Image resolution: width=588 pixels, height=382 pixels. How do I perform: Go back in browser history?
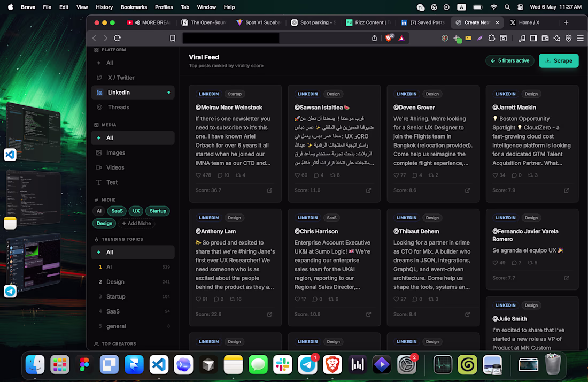click(94, 38)
